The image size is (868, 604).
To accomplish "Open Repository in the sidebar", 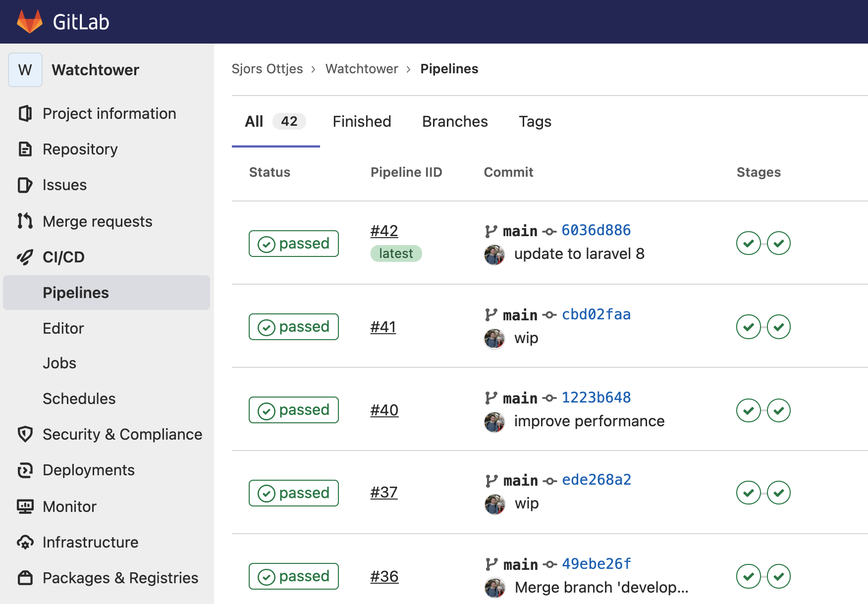I will (x=80, y=149).
